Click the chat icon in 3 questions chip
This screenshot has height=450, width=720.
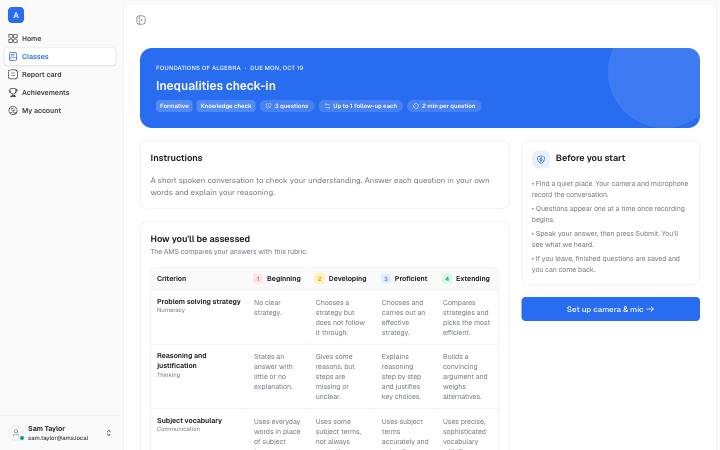269,106
